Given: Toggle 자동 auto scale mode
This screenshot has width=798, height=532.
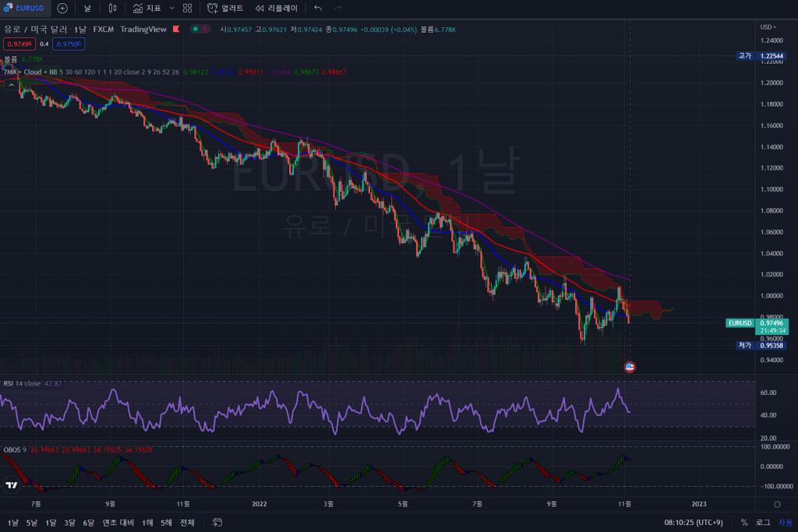Looking at the screenshot, I should 784,522.
